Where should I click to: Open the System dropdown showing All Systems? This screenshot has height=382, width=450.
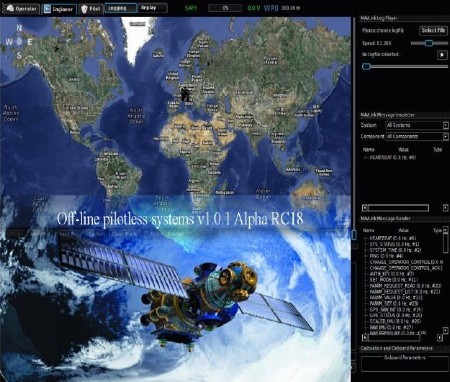417,125
